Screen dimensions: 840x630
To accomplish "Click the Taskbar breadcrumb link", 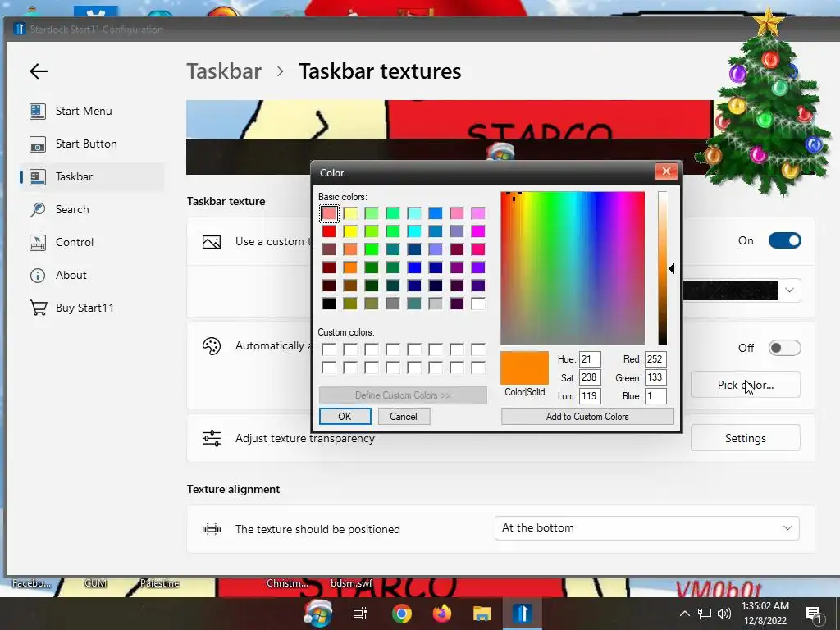I will [x=224, y=71].
